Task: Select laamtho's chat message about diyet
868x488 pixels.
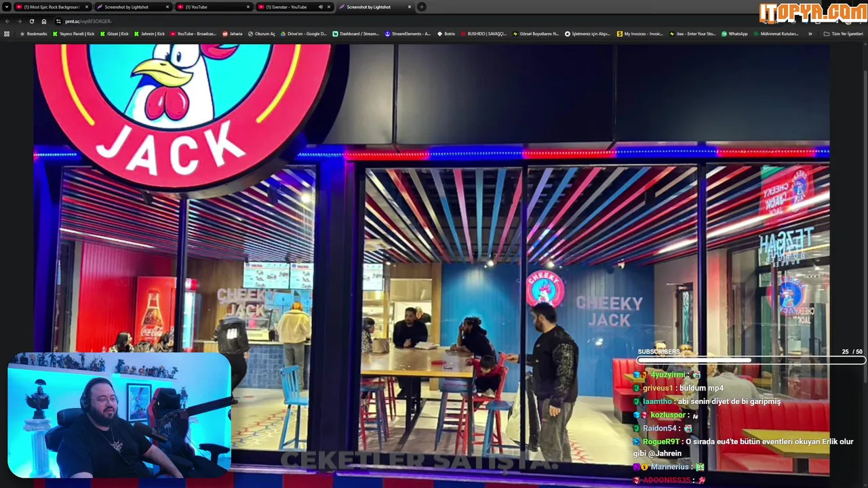Action: [707, 401]
